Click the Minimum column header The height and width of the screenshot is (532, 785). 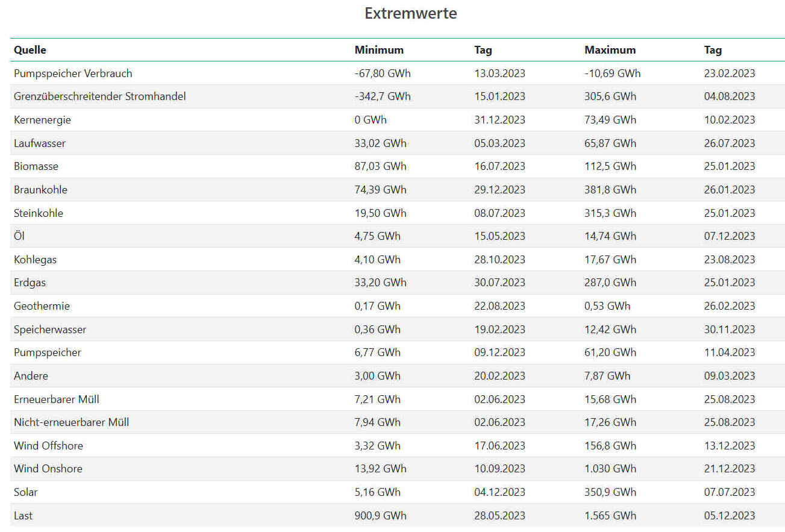(x=379, y=50)
